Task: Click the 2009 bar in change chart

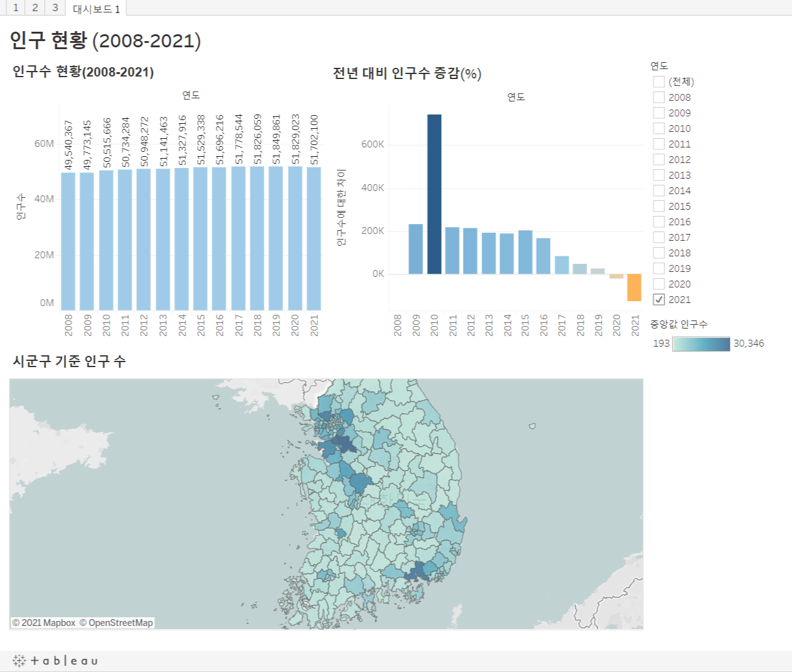Action: 416,249
